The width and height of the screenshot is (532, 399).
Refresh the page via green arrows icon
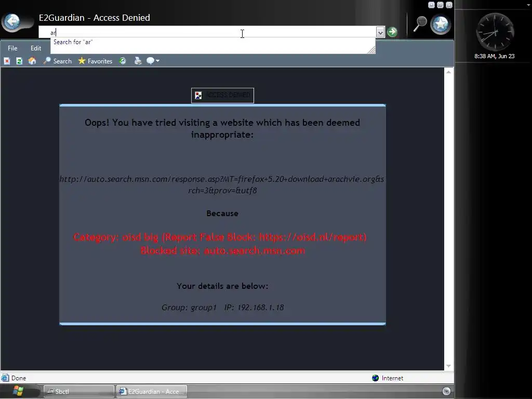pyautogui.click(x=19, y=61)
